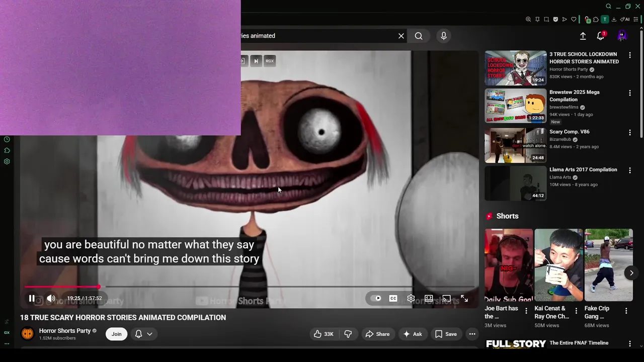Open the account avatar menu
644x362 pixels.
tap(622, 36)
